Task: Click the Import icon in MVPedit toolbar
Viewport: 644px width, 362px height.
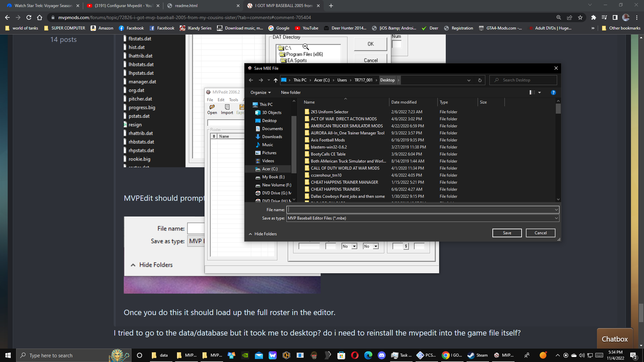Action: (227, 109)
